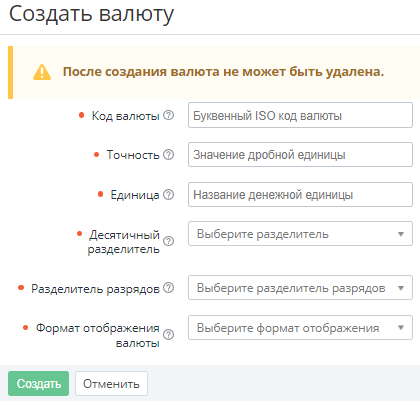Click the Значение дробной единицы input

(x=300, y=155)
